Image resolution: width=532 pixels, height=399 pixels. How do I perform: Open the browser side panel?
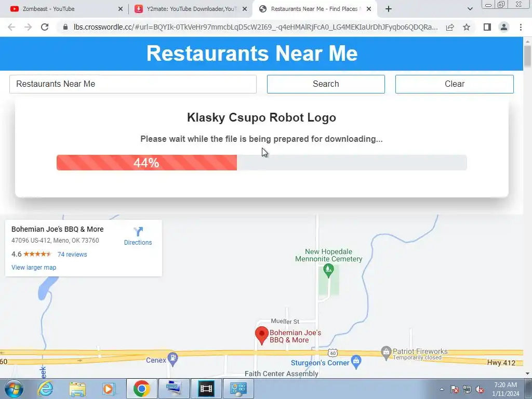tap(487, 27)
